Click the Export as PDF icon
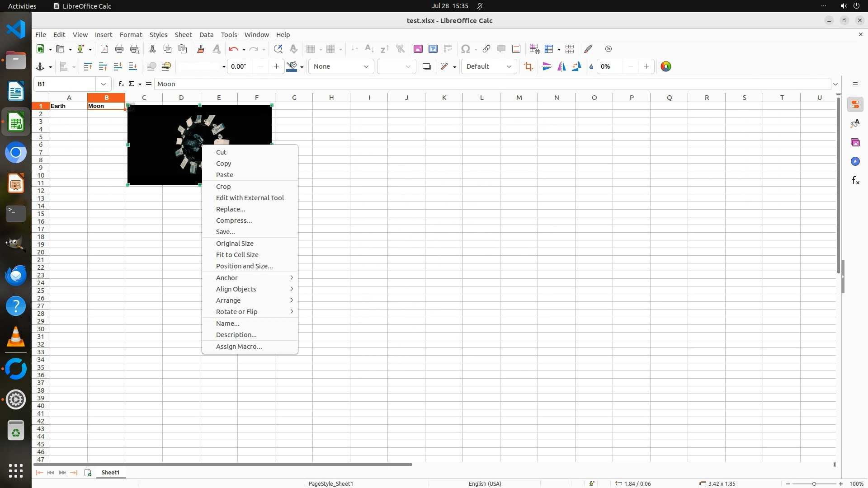This screenshot has height=488, width=868. [104, 49]
